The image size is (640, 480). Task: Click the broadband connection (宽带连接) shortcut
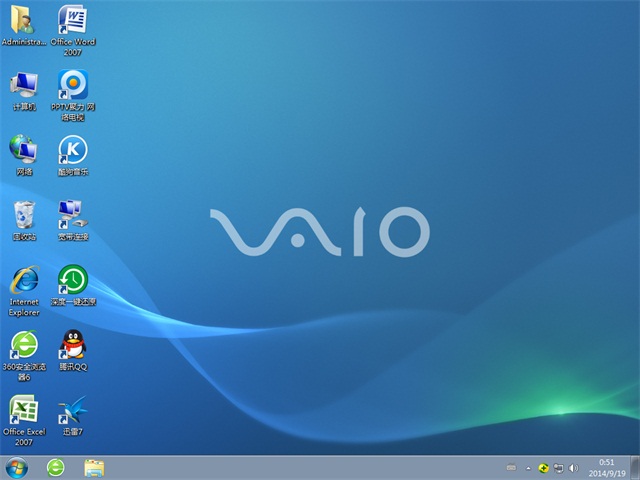click(72, 213)
